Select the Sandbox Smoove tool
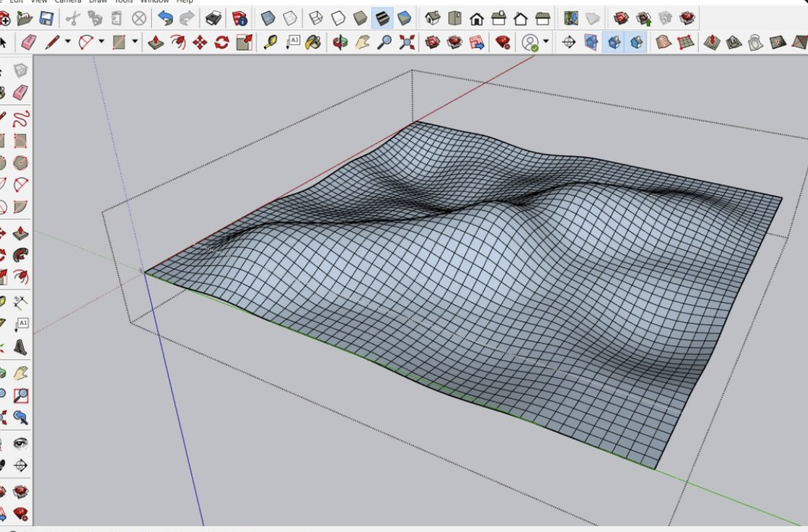808x532 pixels. pos(712,42)
